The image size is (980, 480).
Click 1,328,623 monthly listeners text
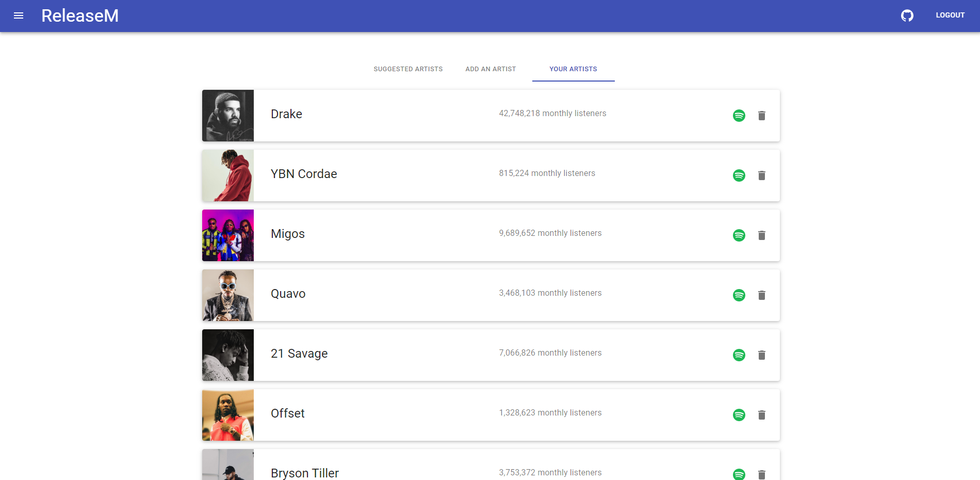click(x=550, y=413)
